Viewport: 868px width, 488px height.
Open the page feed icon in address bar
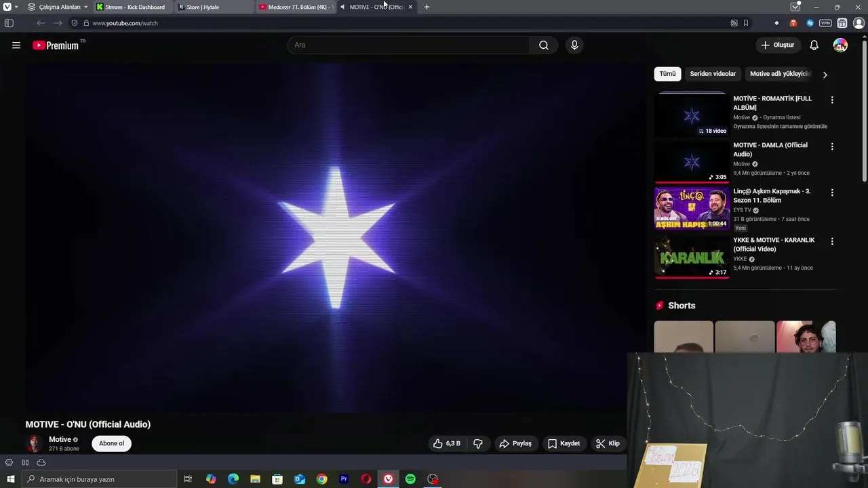[x=734, y=23]
